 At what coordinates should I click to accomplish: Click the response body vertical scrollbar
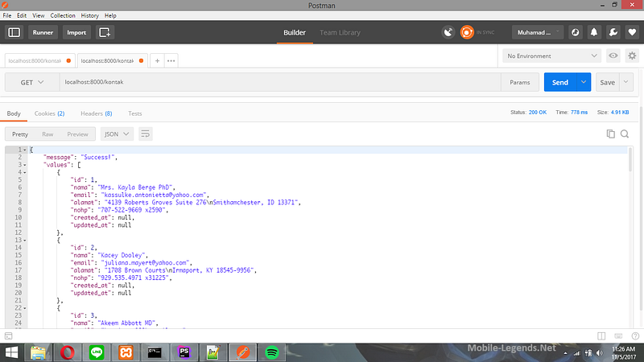[630, 159]
